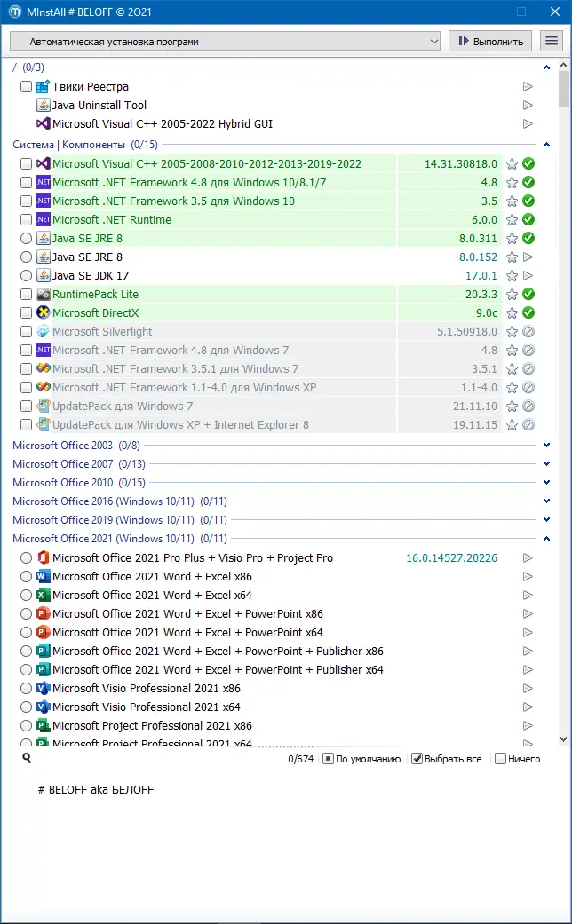Click the play arrow for Твики Реестра
The image size is (572, 924).
[x=528, y=87]
